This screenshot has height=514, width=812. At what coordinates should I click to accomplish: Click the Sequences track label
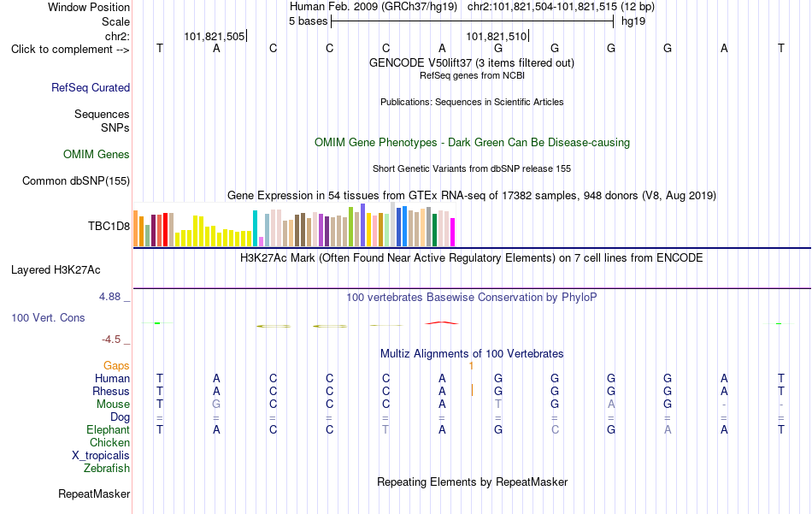[102, 114]
